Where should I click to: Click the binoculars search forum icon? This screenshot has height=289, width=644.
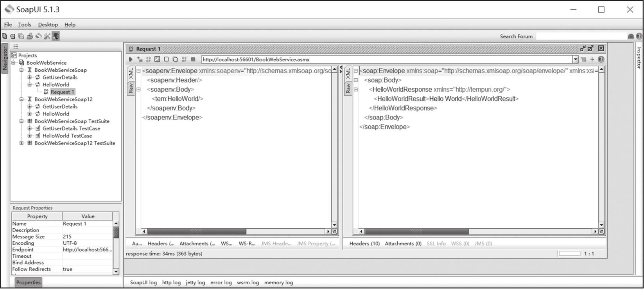(x=631, y=36)
